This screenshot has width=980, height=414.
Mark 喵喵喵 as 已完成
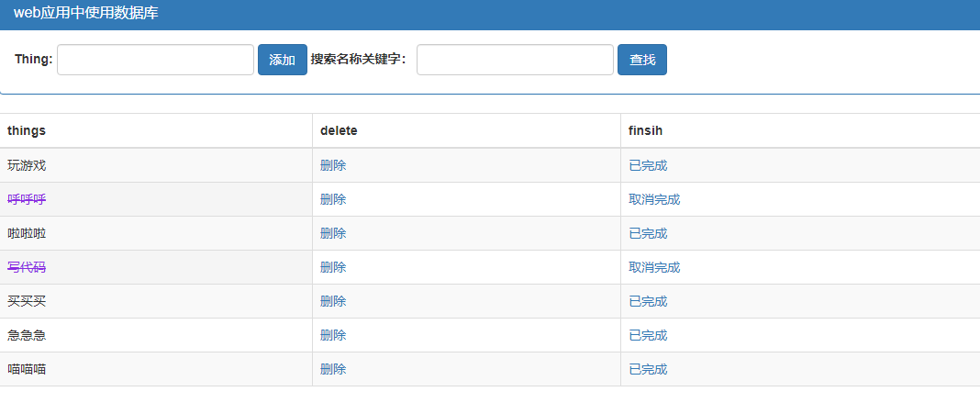click(648, 369)
